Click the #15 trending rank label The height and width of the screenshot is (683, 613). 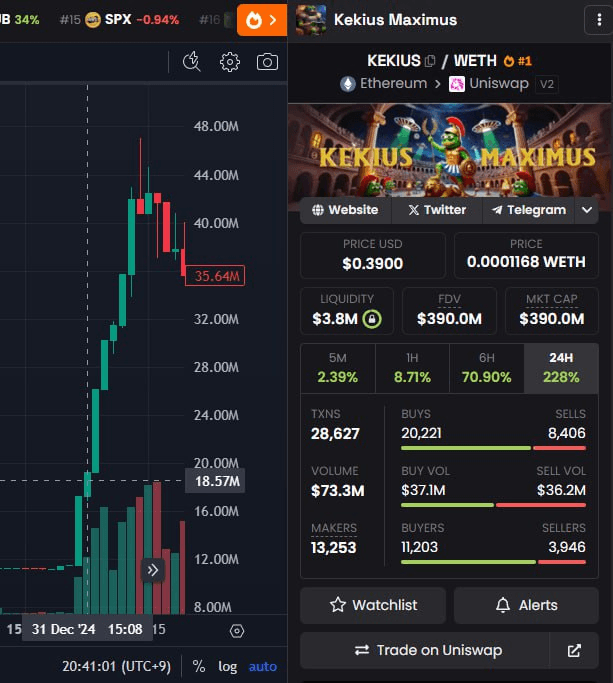70,20
